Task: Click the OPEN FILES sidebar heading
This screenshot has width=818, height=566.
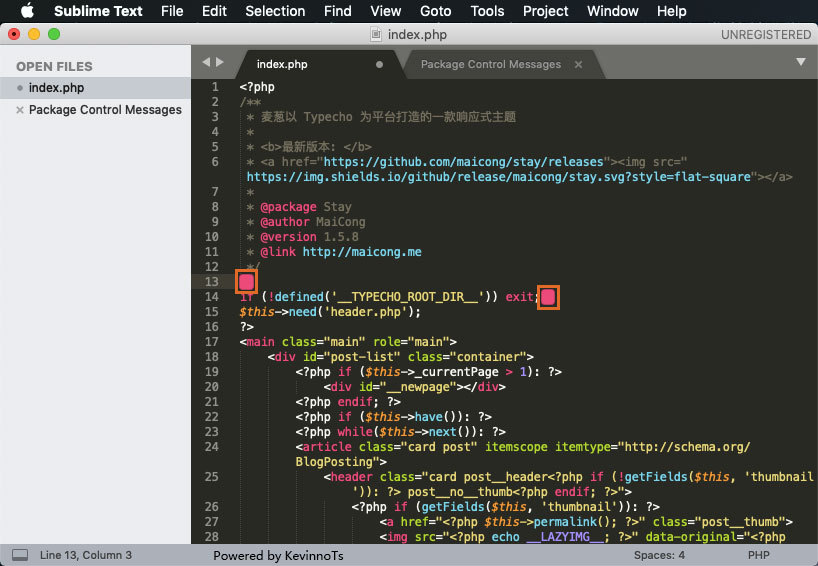Action: [54, 66]
